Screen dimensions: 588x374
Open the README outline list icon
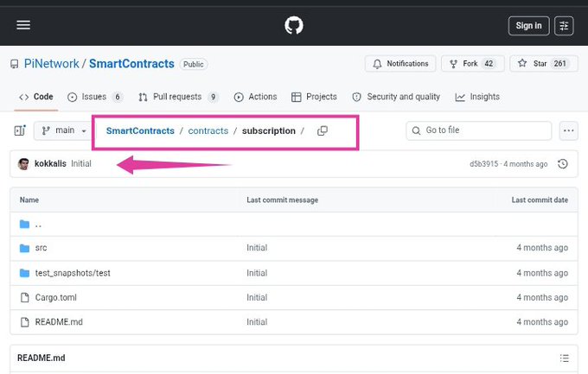click(x=565, y=358)
